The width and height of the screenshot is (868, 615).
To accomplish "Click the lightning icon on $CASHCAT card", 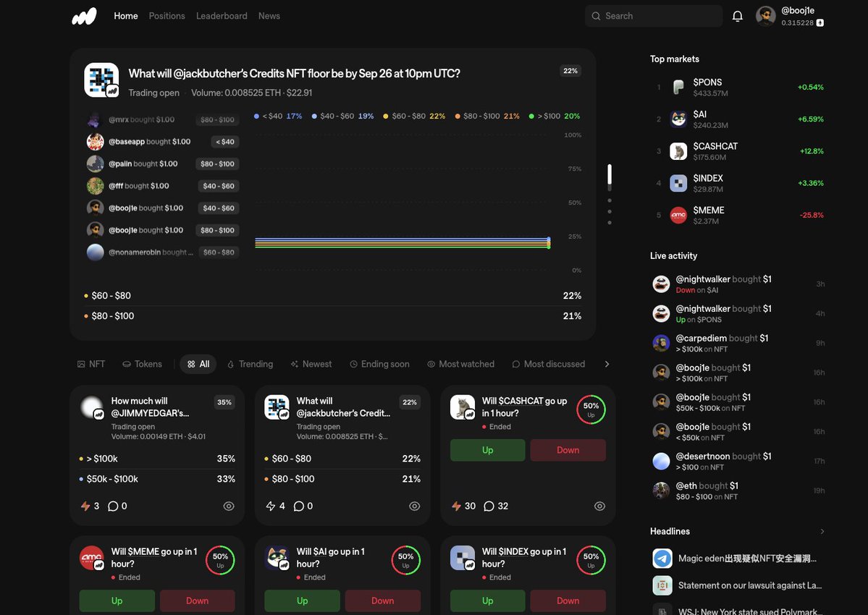I will point(456,506).
